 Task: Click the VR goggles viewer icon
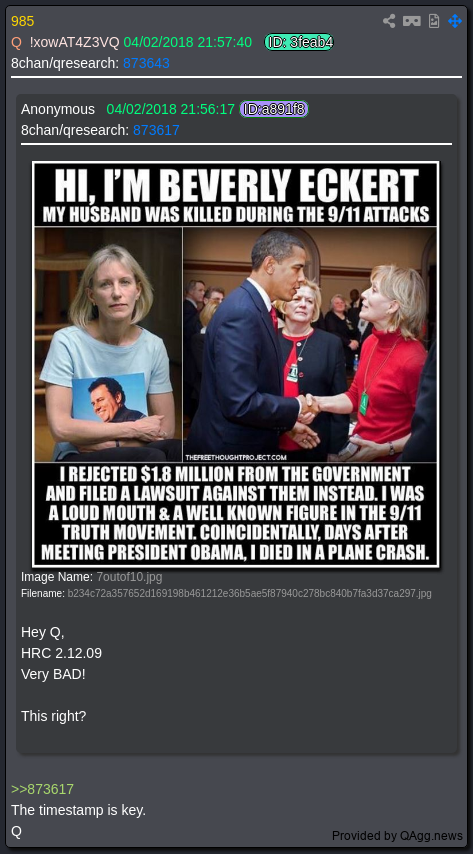pyautogui.click(x=411, y=21)
